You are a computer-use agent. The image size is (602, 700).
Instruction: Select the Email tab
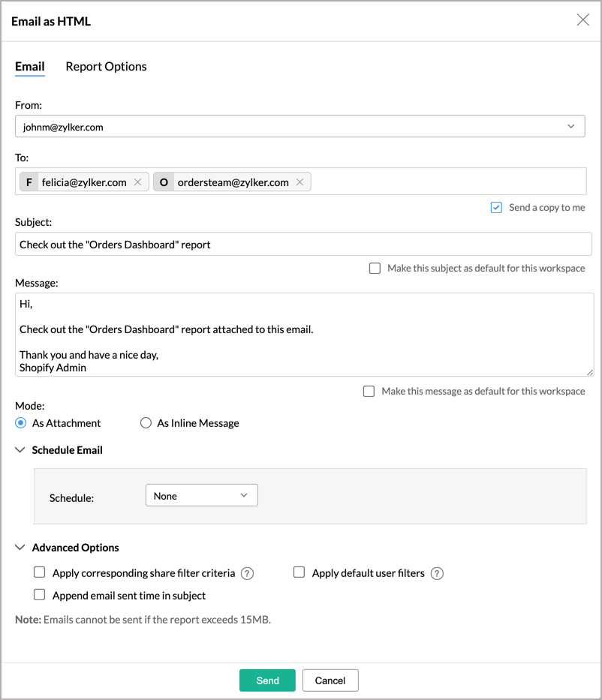[29, 66]
